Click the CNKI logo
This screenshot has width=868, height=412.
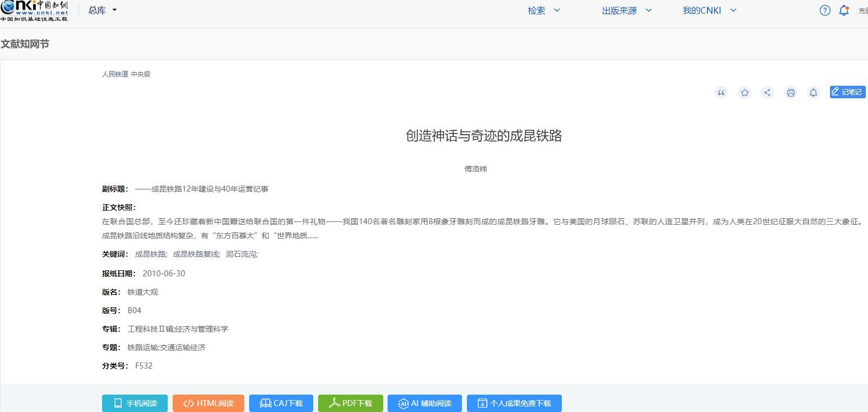point(35,11)
